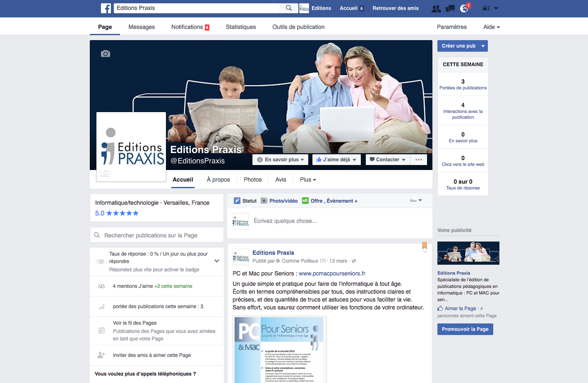The height and width of the screenshot is (383, 588).
Task: Click the Voir le fil des Pages icon
Action: (x=101, y=330)
